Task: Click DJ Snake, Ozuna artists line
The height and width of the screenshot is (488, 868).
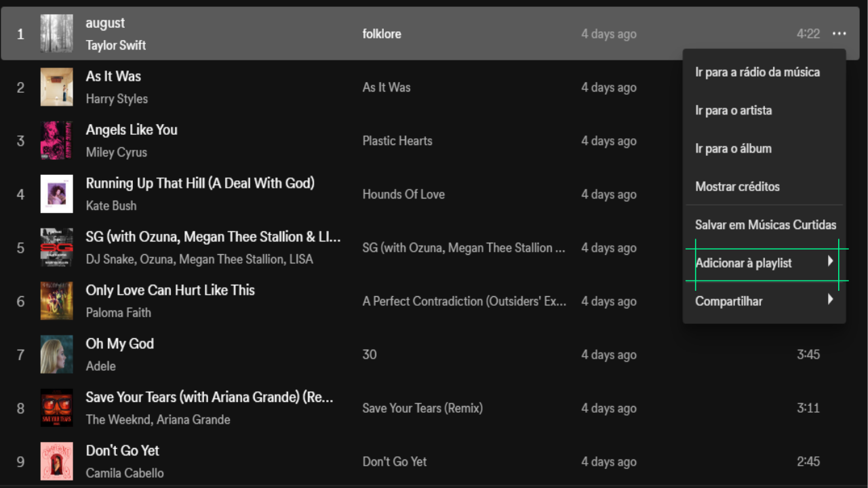Action: 199,259
